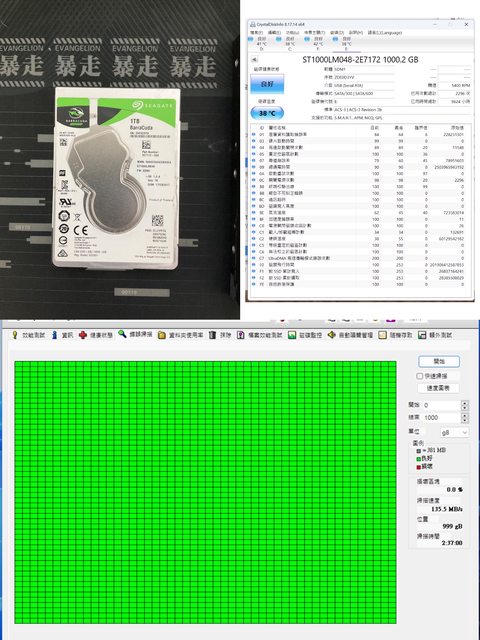This screenshot has width=480, height=640.
Task: Open the File (F) menu in CrystalDiskInfo
Action: [x=256, y=32]
